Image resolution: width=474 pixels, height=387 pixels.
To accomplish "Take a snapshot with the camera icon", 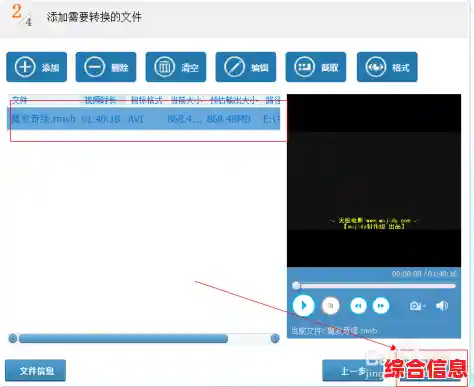I will (415, 306).
